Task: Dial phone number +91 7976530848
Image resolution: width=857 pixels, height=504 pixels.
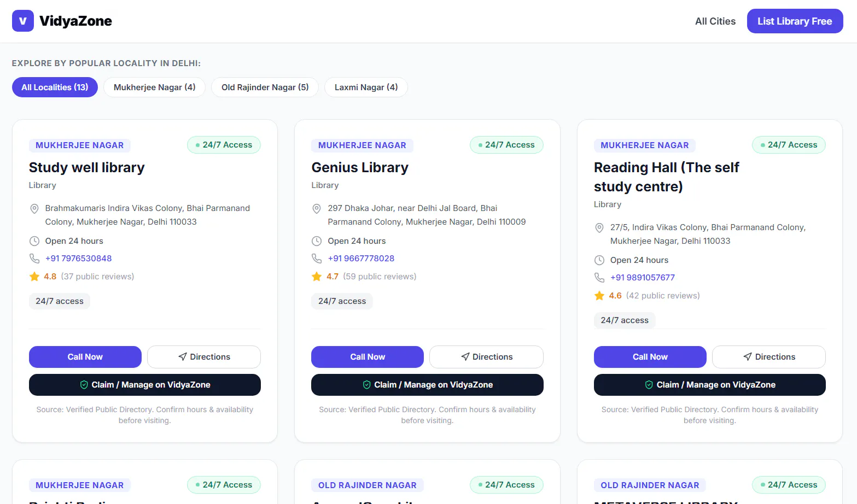Action: (x=79, y=259)
